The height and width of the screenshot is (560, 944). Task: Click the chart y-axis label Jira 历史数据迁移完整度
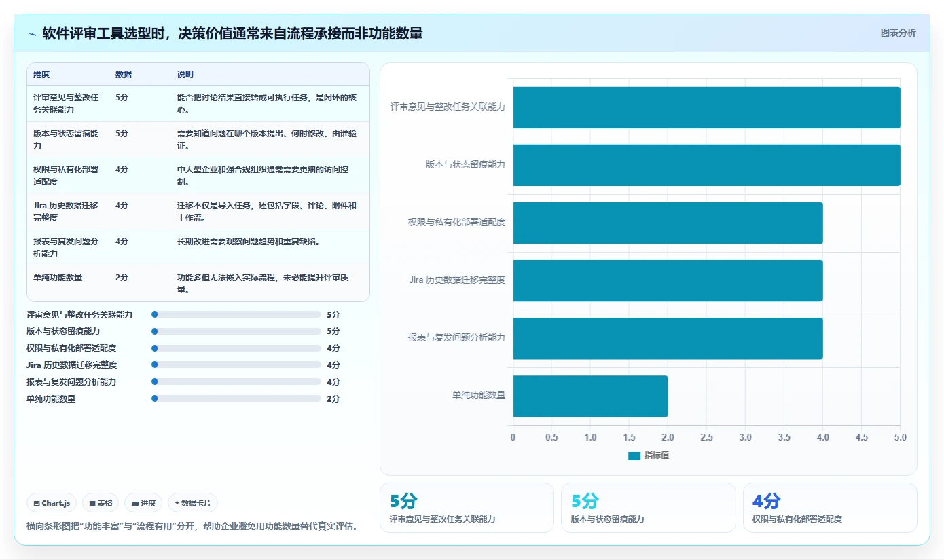pos(457,280)
